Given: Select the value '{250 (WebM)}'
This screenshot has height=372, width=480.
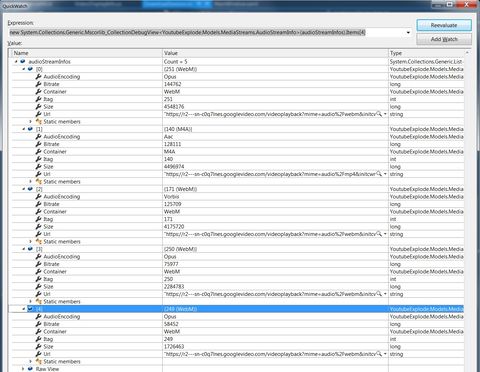Looking at the screenshot, I should 180,249.
